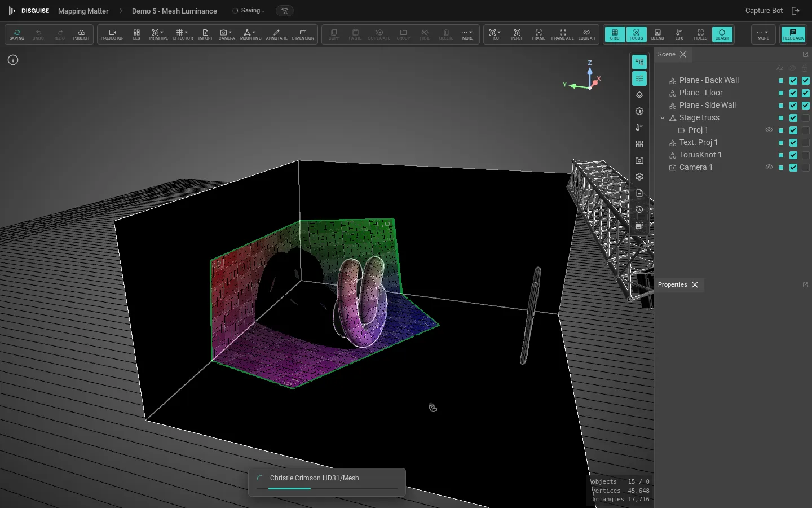This screenshot has height=508, width=812.
Task: Open the temperature/lux sidebar panel
Action: 639,128
